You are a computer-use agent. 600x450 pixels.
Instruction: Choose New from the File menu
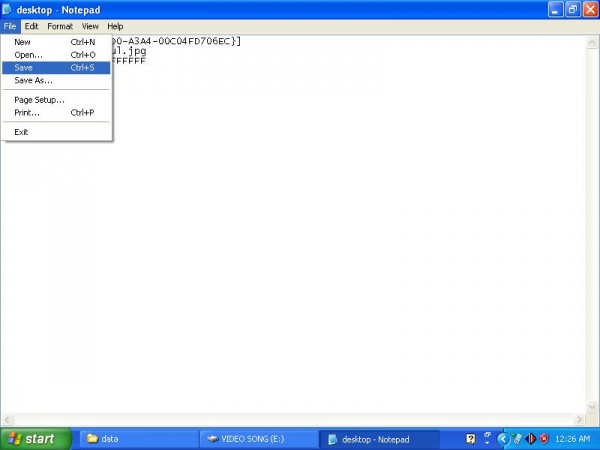coord(56,42)
